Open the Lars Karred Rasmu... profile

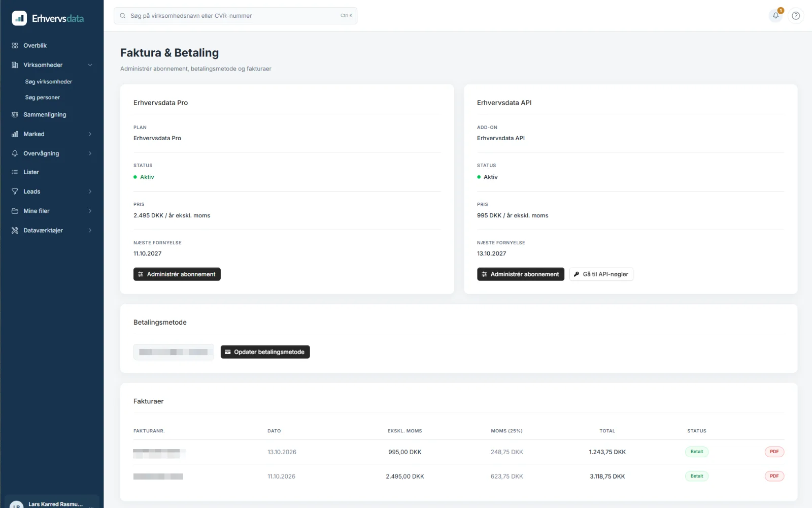click(x=52, y=503)
